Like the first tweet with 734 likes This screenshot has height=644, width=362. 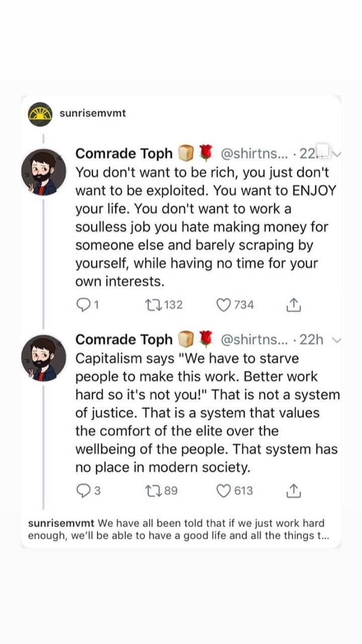point(223,304)
